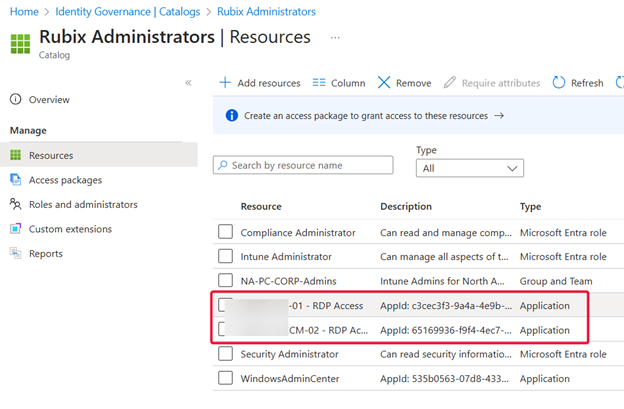
Task: Click the Overview info icon
Action: (x=16, y=99)
